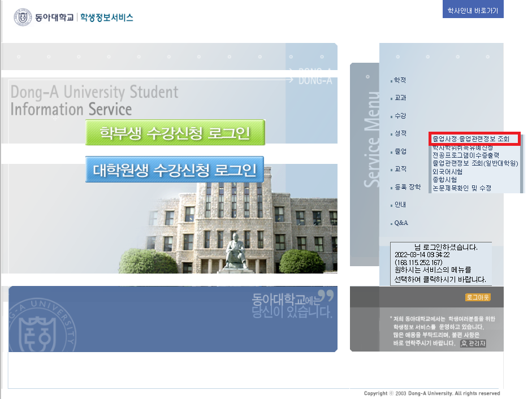Click the Dong-A University crest logo
The image size is (532, 399).
tap(23, 17)
